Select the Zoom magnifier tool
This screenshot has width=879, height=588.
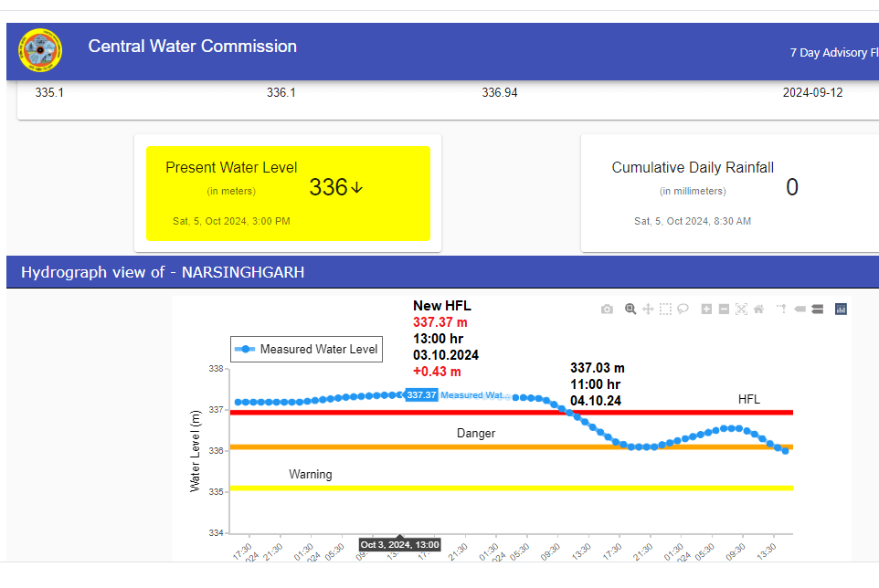[x=630, y=310]
